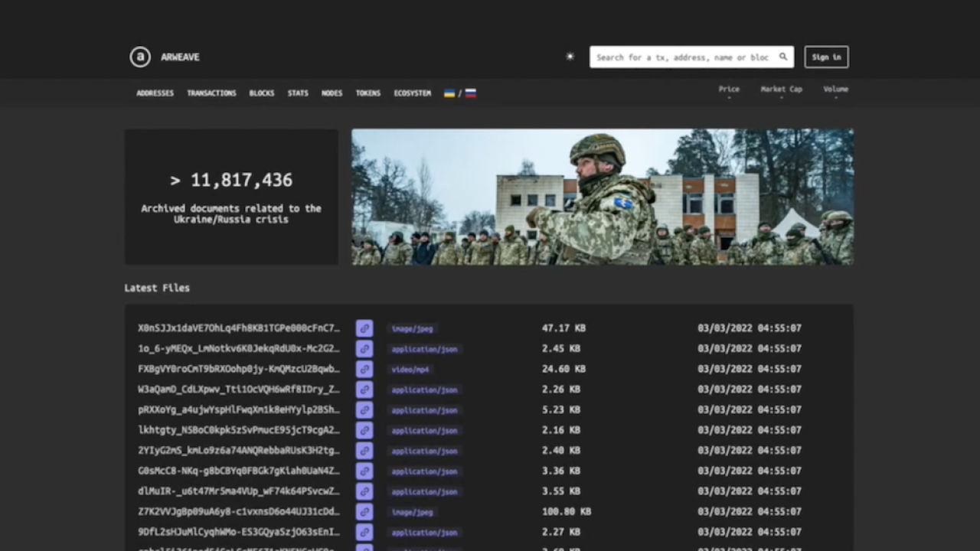Screen dimensions: 980x551
Task: Click the Volume indicator
Action: [x=836, y=91]
